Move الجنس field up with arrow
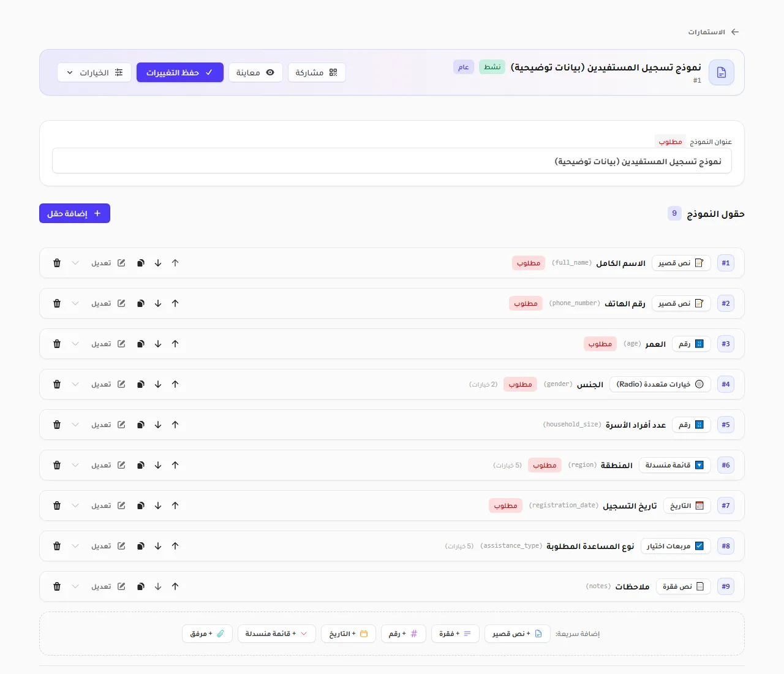Viewport: 784px width, 674px height. point(175,384)
